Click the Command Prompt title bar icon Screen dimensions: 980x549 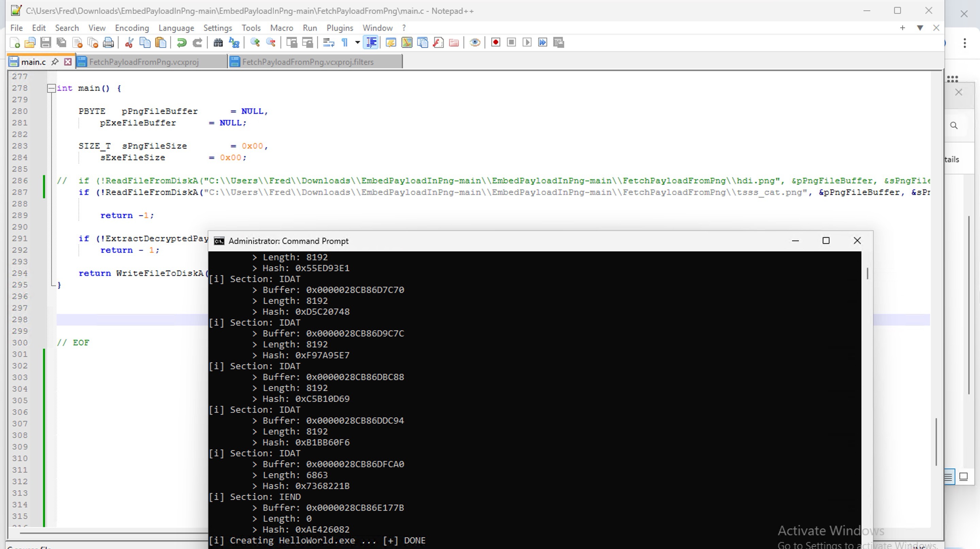point(219,241)
